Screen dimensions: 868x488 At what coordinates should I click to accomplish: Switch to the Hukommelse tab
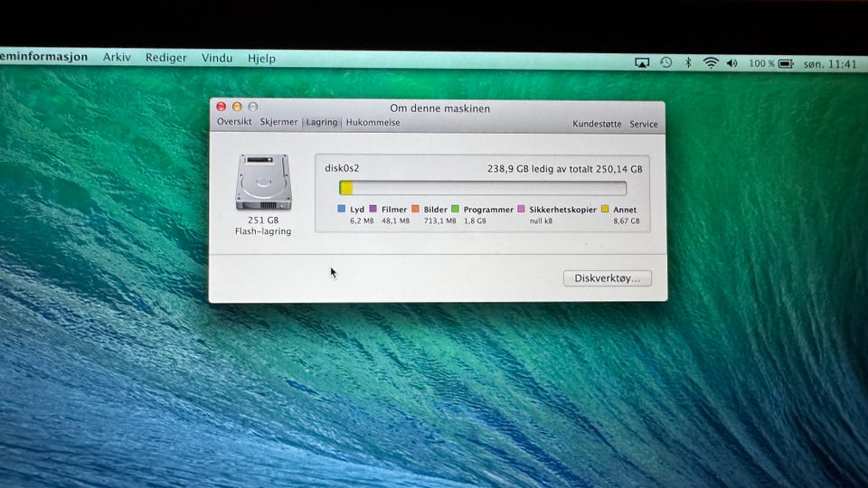[x=373, y=122]
